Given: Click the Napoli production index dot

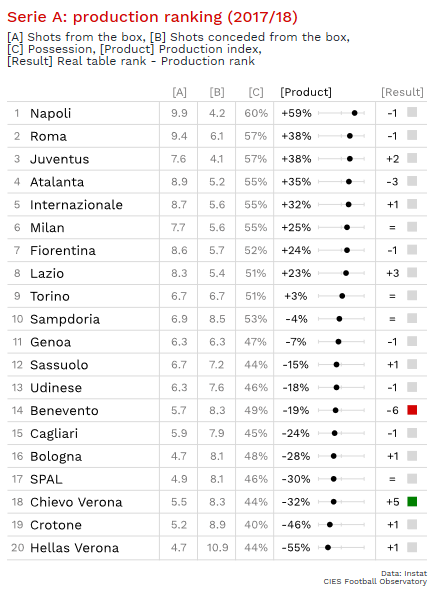Looking at the screenshot, I should coord(355,113).
